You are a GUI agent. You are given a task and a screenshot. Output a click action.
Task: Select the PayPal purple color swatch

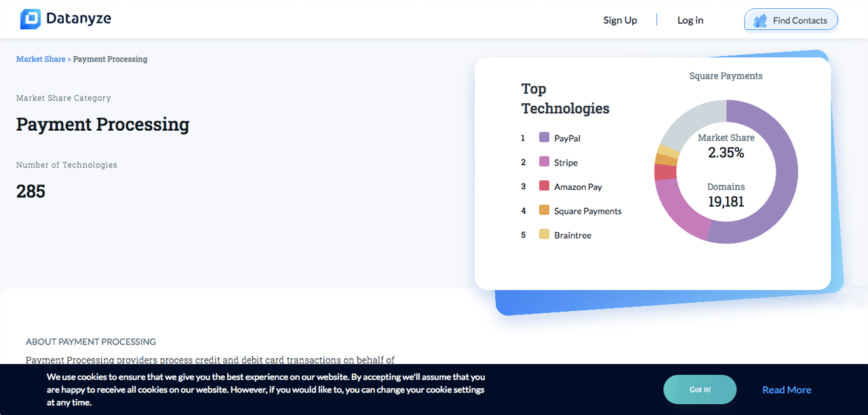click(544, 137)
